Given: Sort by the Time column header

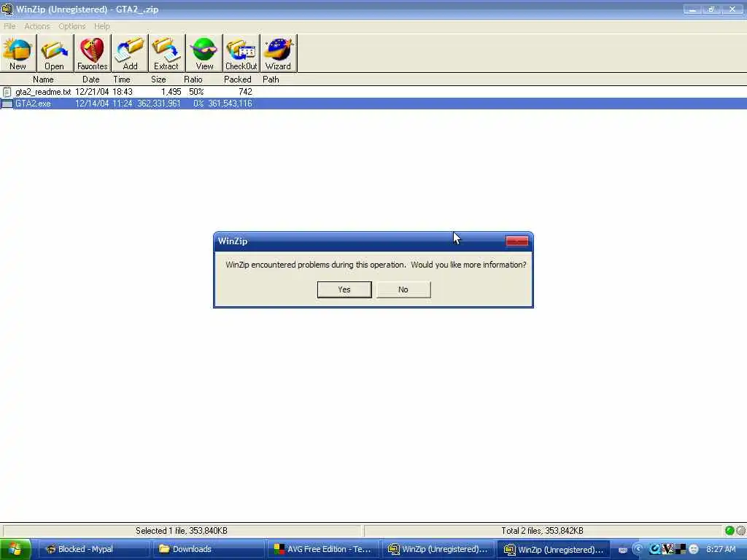Looking at the screenshot, I should click(122, 79).
